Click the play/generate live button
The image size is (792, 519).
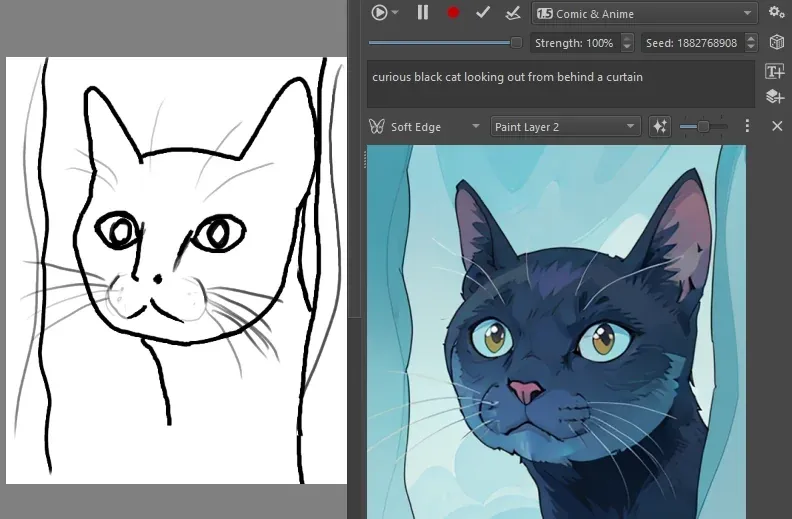(379, 13)
